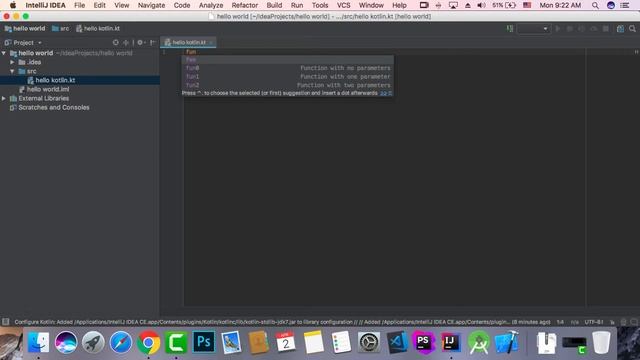640x360 pixels.
Task: Open Trash in the Dock
Action: [x=601, y=342]
